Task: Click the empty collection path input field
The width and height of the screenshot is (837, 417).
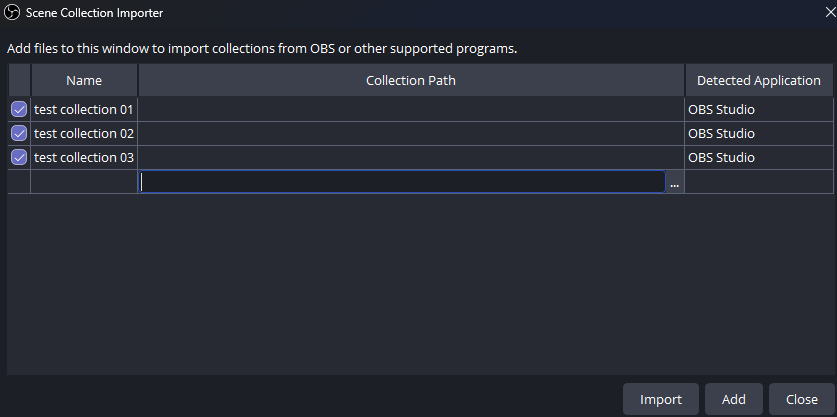Action: tap(402, 182)
